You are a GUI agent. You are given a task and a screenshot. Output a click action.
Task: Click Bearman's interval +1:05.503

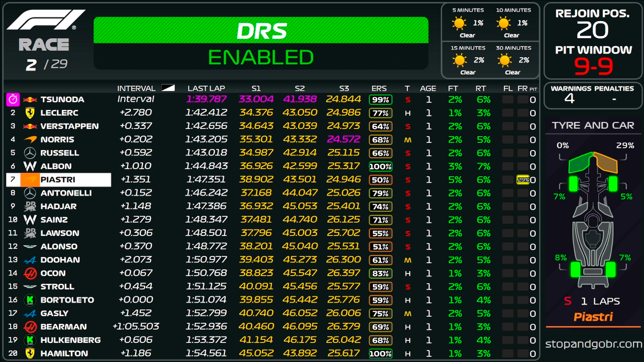click(136, 326)
